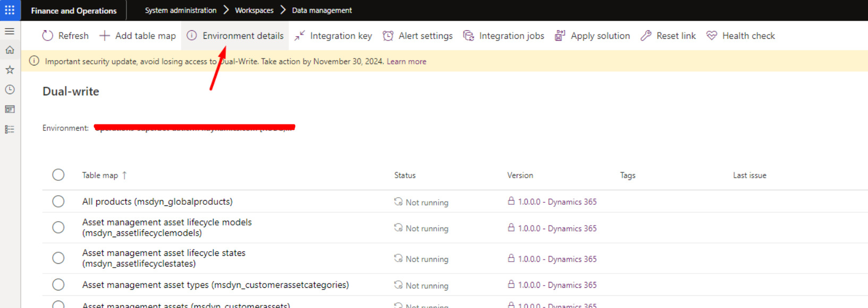Run Health check
Image resolution: width=868 pixels, height=308 pixels.
click(740, 36)
